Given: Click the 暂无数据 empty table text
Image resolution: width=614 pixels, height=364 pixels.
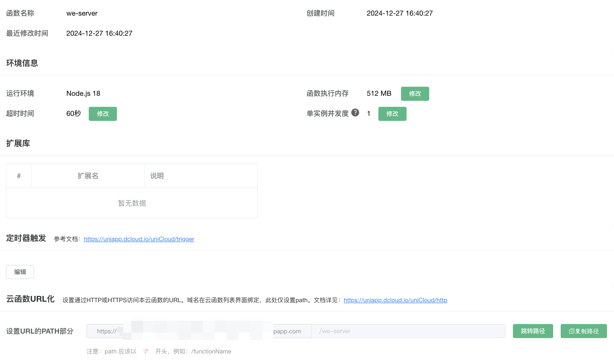Looking at the screenshot, I should tap(132, 203).
